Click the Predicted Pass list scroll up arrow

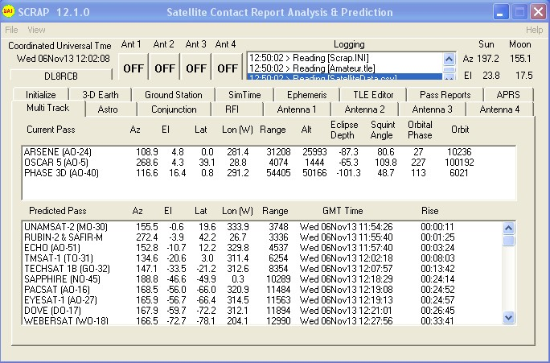pos(509,228)
